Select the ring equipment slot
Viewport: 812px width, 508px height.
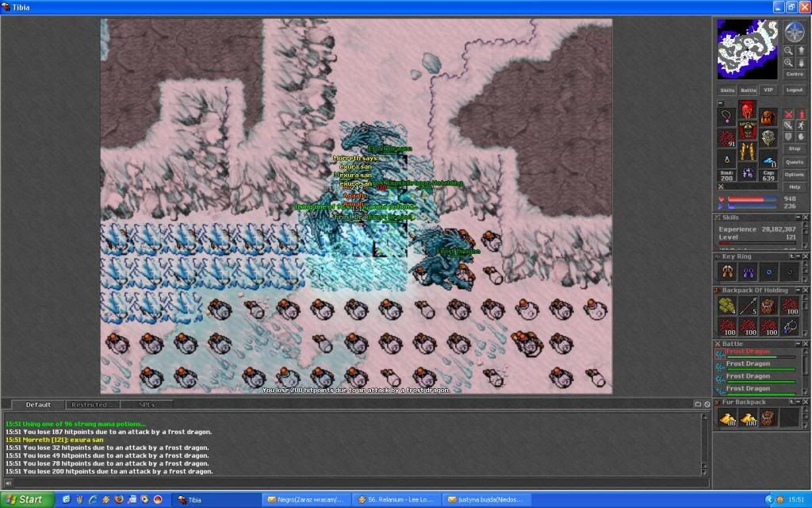726,160
